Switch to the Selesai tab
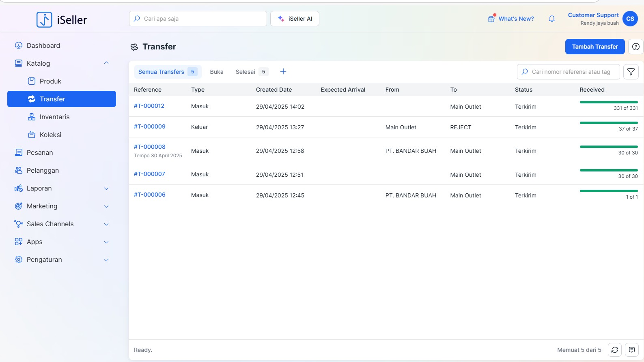The width and height of the screenshot is (644, 362). coord(246,72)
